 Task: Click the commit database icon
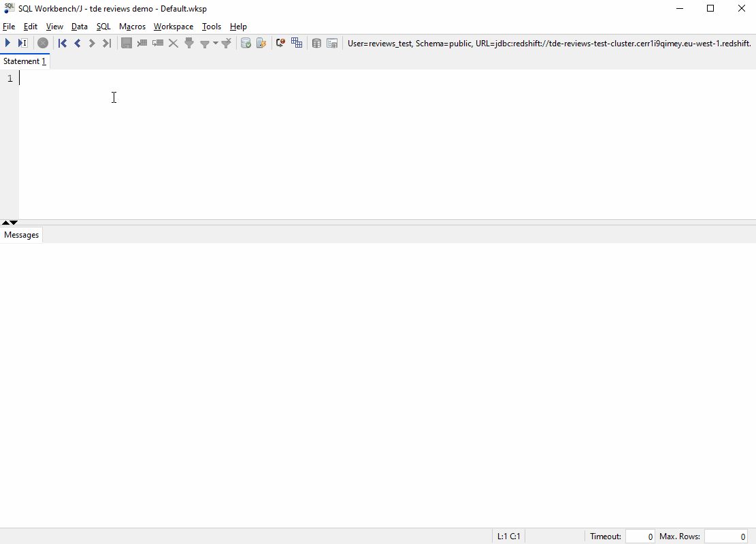(x=246, y=43)
